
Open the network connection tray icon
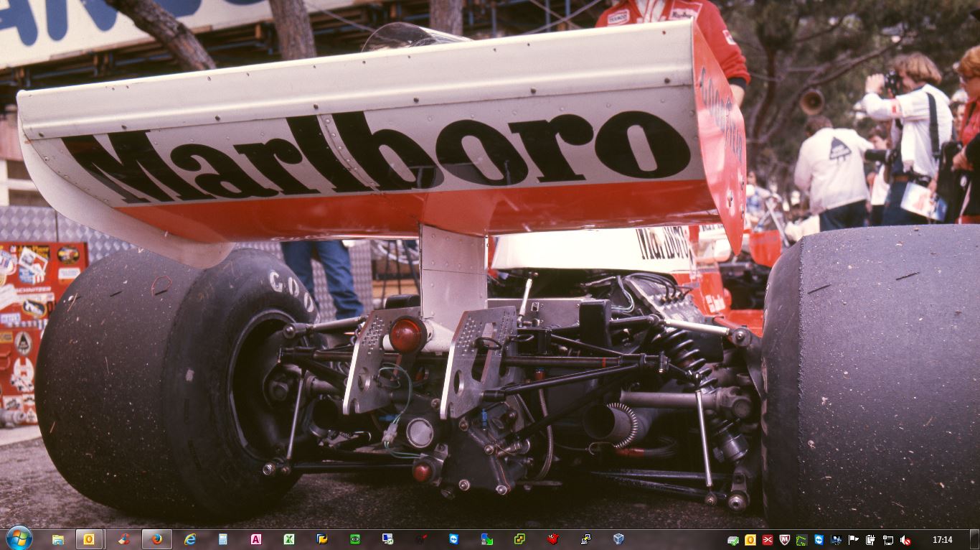[888, 540]
